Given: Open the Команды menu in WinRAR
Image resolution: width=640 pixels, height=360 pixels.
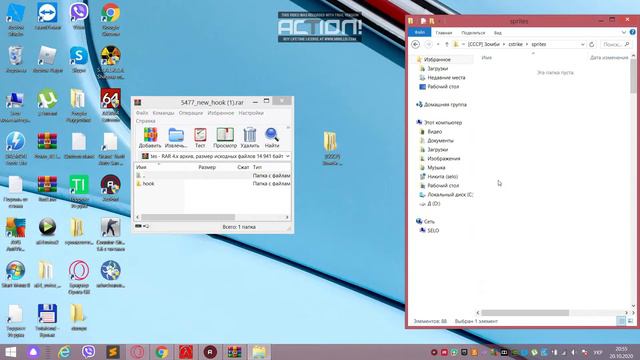Looking at the screenshot, I should pos(163,113).
